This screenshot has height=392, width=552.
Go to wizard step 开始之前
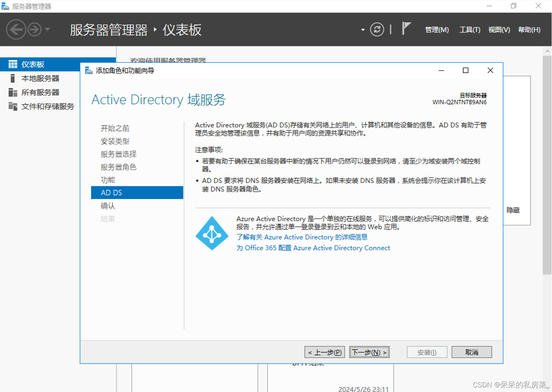(x=115, y=128)
